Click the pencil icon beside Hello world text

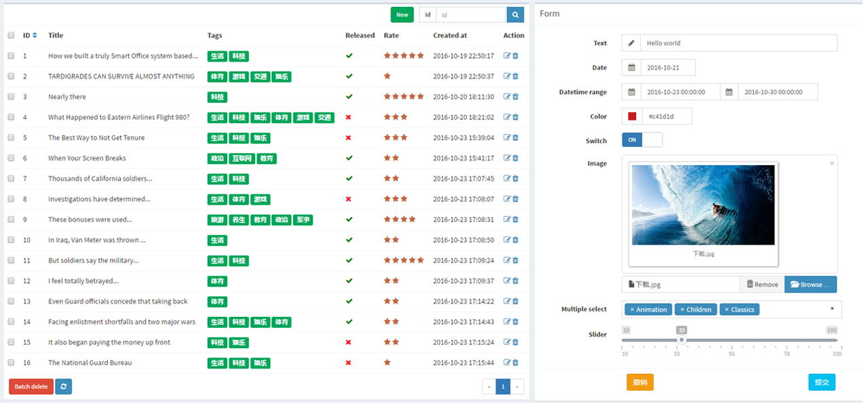click(630, 43)
